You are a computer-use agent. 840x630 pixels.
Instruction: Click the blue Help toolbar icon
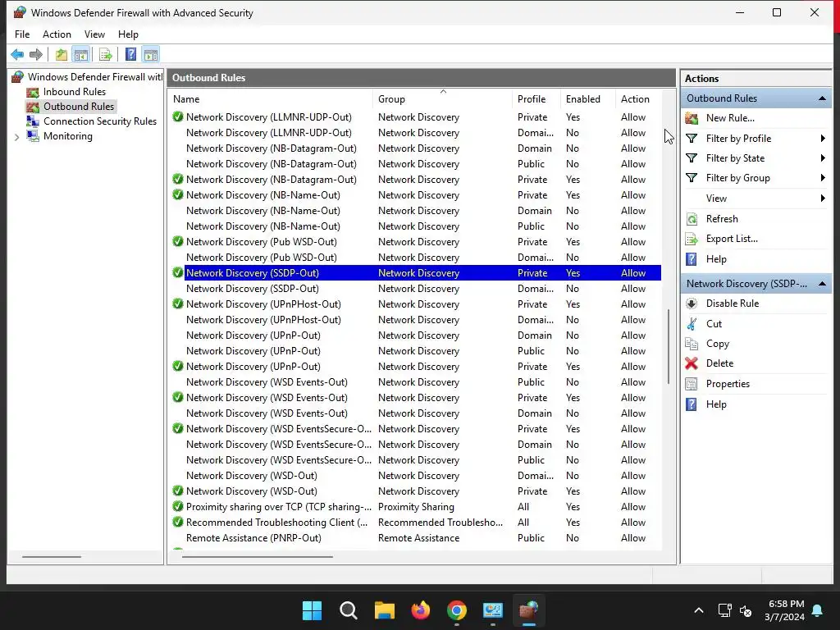pyautogui.click(x=130, y=54)
